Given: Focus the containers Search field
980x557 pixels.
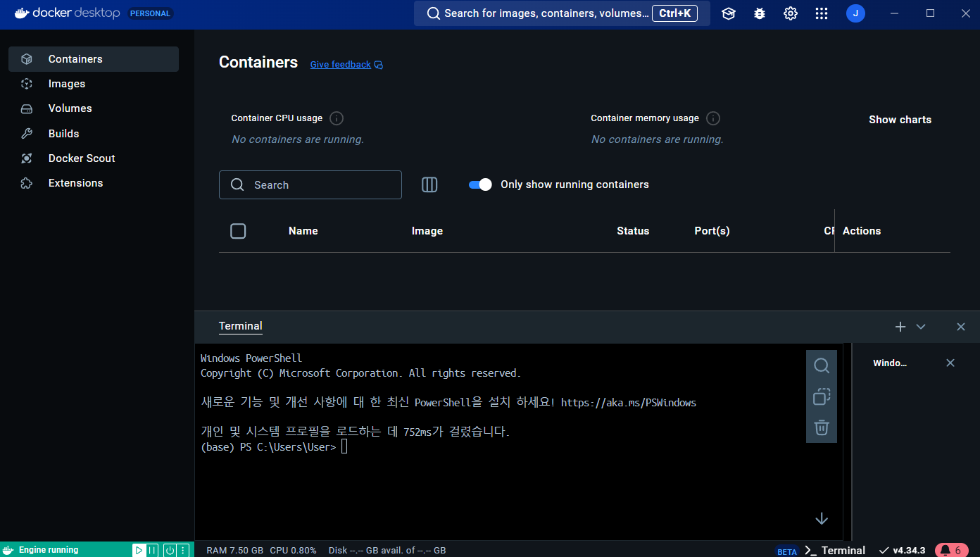Looking at the screenshot, I should [x=310, y=184].
